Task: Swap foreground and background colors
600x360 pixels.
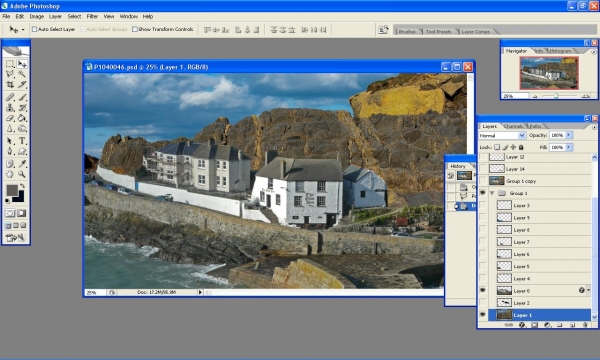Action: [23, 186]
